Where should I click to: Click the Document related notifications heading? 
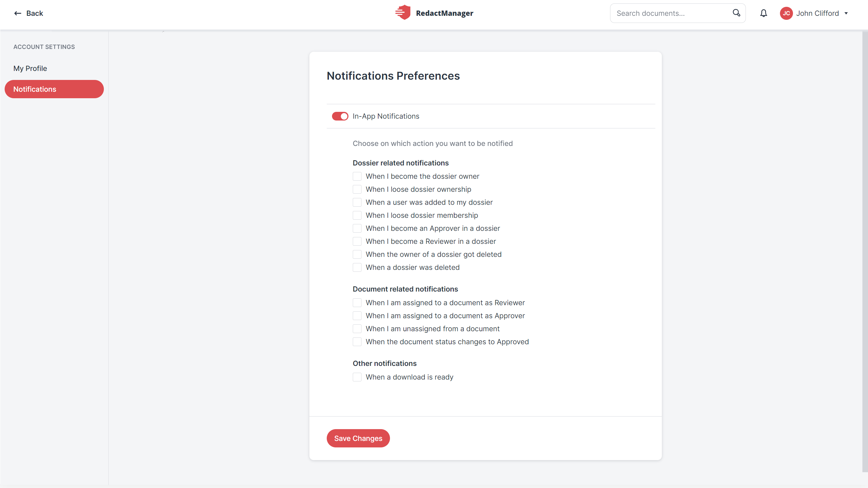[405, 289]
